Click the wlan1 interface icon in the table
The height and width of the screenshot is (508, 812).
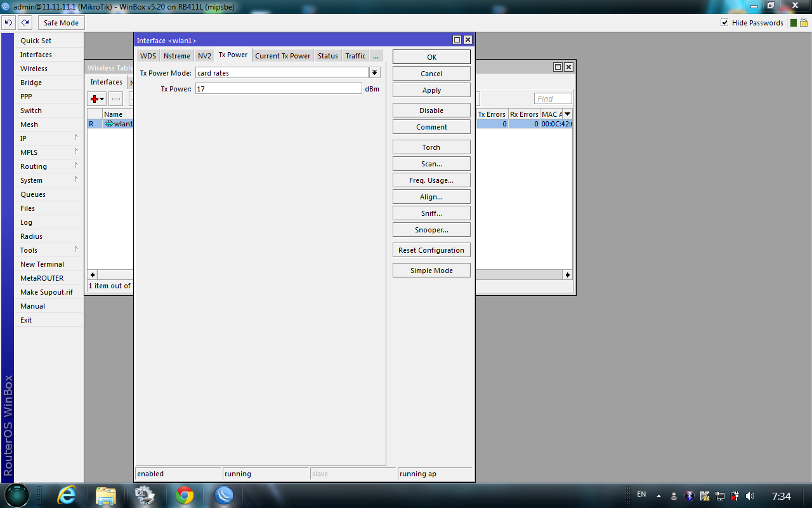click(x=108, y=124)
